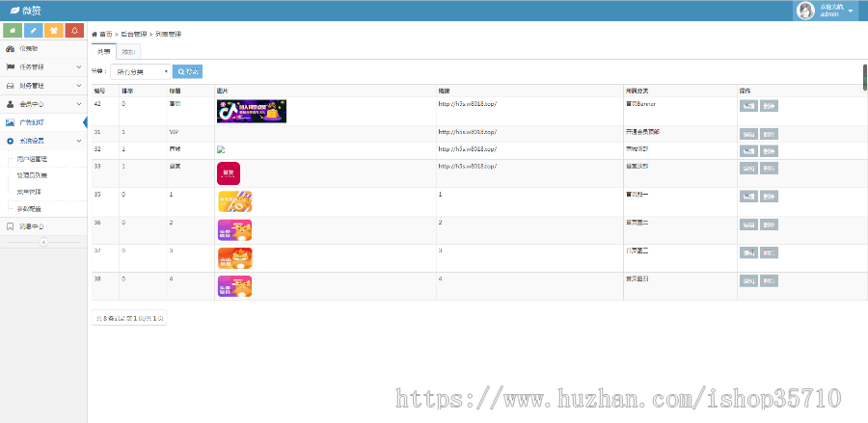
Task: Click the blue pencil shortcut icon
Action: 33,31
